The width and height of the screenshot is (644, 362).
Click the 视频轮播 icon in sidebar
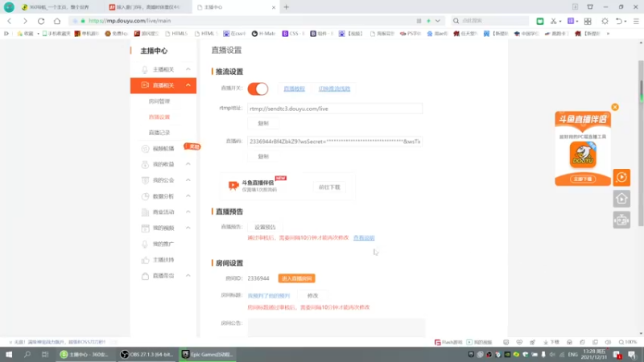pos(145,149)
